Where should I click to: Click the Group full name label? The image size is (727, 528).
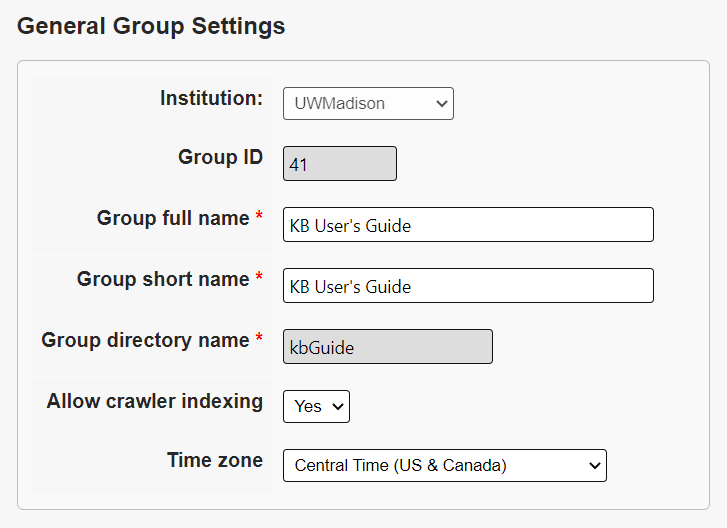(173, 218)
